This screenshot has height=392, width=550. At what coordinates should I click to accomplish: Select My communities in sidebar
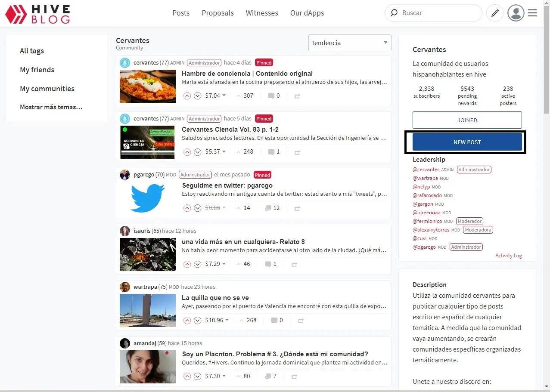pyautogui.click(x=47, y=89)
